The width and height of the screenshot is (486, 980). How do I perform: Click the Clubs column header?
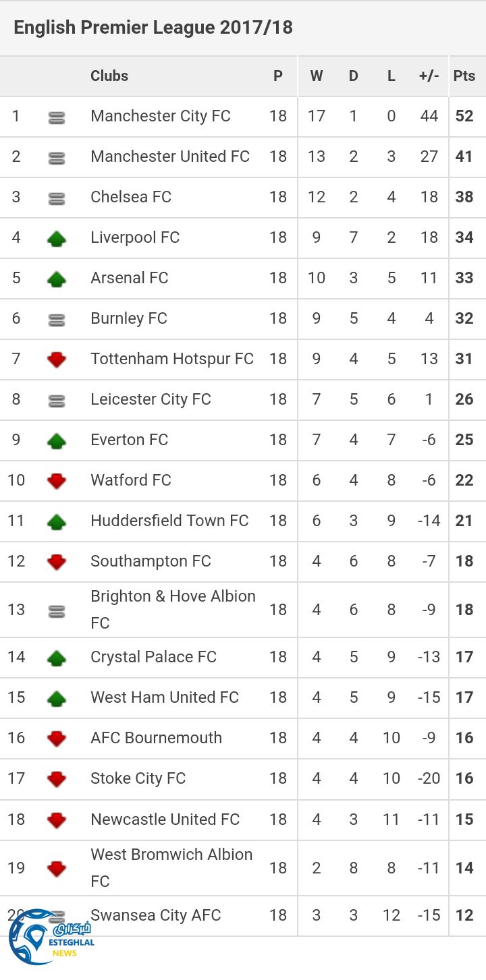(x=109, y=76)
